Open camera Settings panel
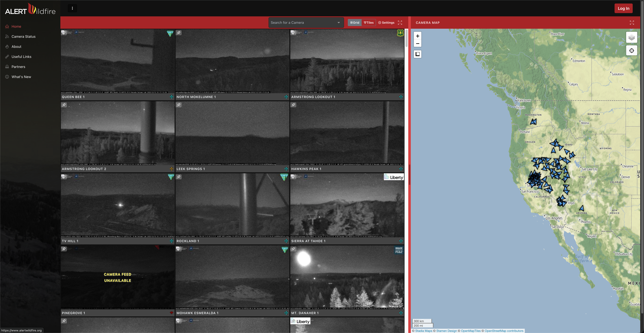The image size is (644, 333). [x=386, y=23]
